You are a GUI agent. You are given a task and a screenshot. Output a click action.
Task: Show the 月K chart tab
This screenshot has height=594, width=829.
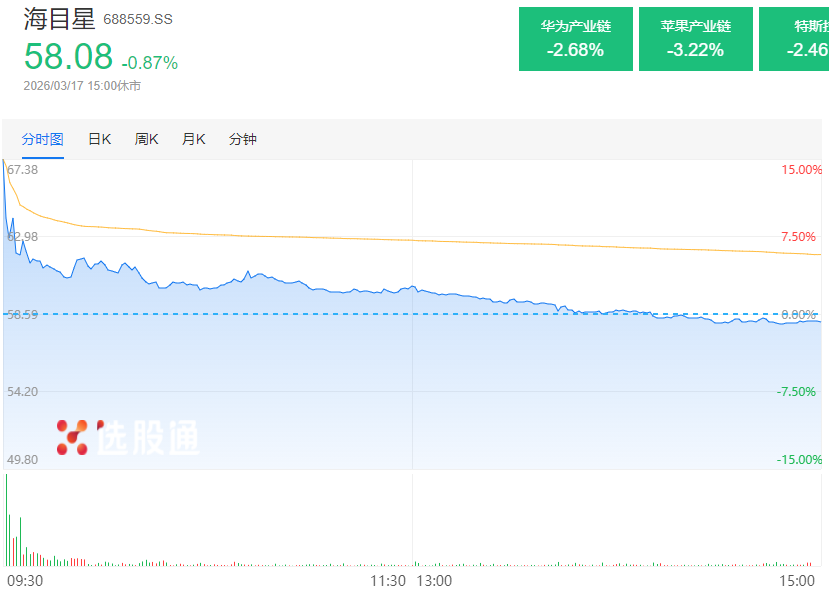click(x=193, y=139)
